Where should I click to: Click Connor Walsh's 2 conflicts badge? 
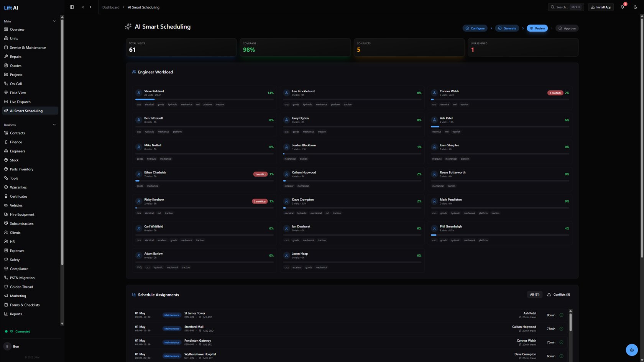[555, 93]
